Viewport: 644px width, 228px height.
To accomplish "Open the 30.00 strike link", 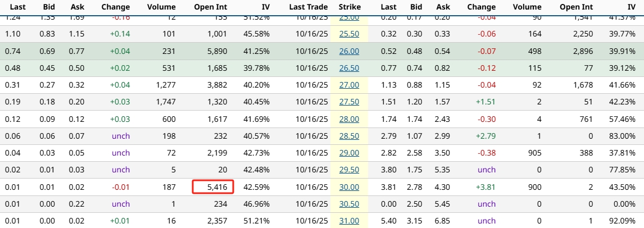I will [x=349, y=187].
